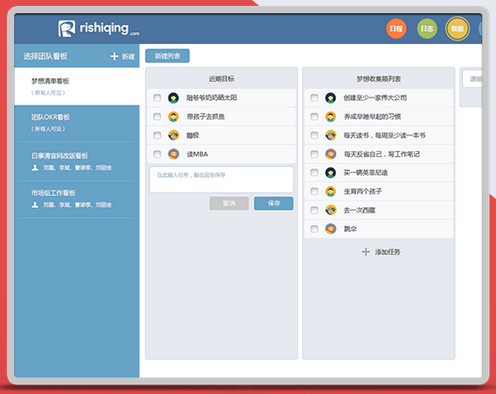This screenshot has height=394, width=496.
Task: Tick the 生育两个孩子 checkbox
Action: [314, 191]
